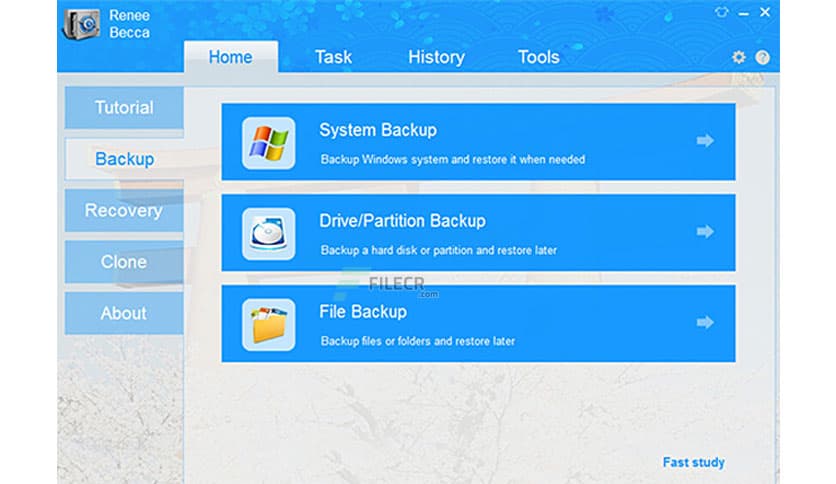Click the hard disk Drive/Partition Backup icon

click(x=268, y=234)
